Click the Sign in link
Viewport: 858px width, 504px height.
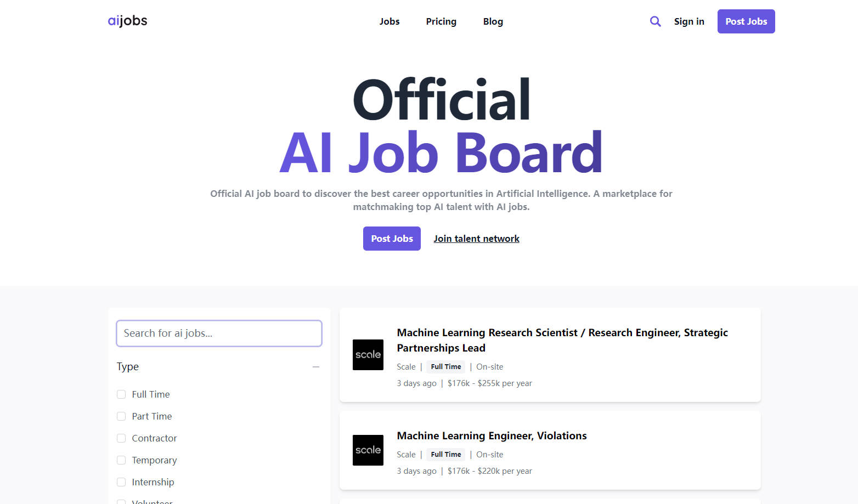point(689,21)
